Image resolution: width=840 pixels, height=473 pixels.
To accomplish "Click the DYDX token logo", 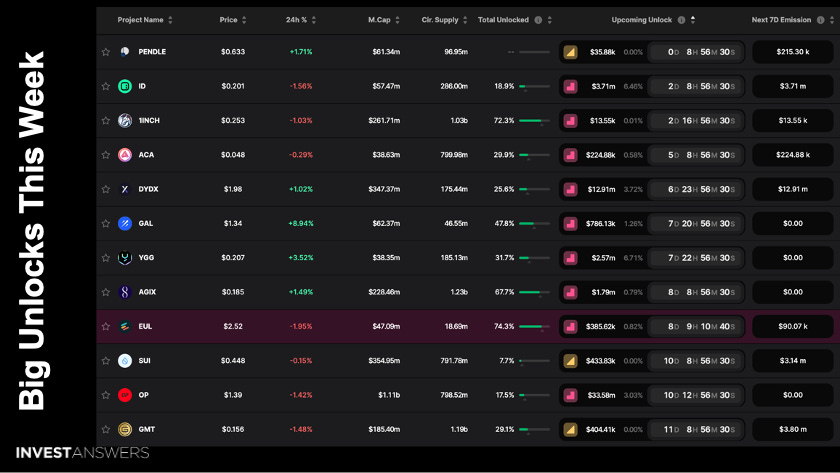I will tap(125, 189).
